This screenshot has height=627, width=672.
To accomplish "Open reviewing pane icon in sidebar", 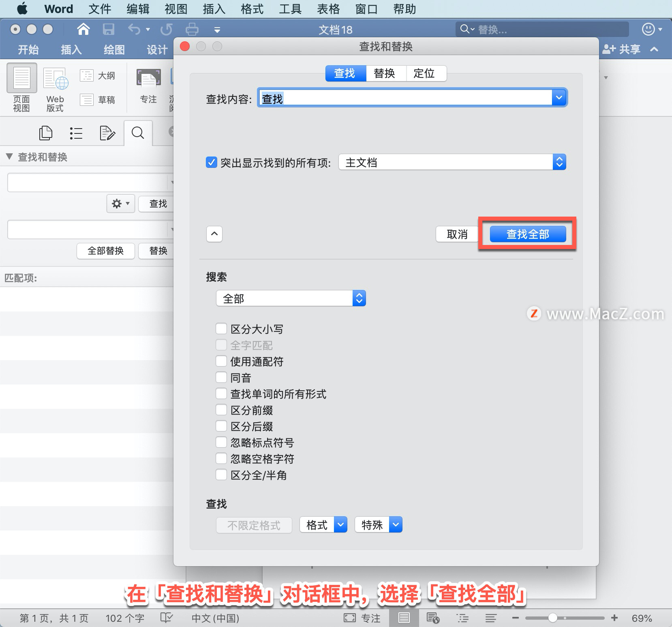I will click(x=107, y=133).
